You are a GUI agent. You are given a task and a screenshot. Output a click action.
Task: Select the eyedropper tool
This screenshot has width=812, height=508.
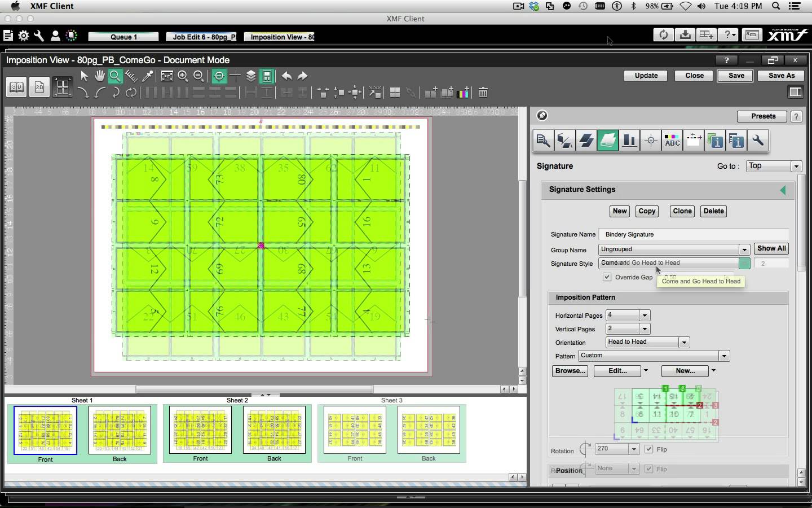click(x=147, y=76)
